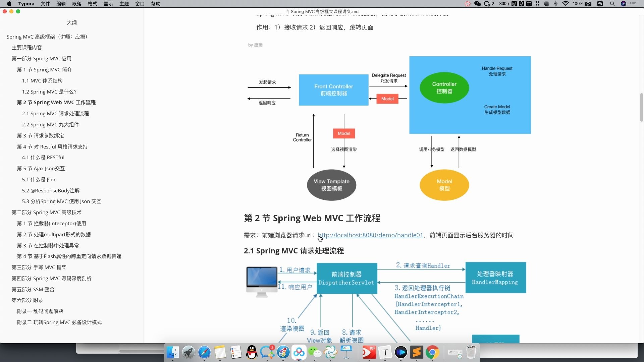Image resolution: width=644 pixels, height=362 pixels.
Task: Open Baidu Netdisk from the Dock
Action: [x=299, y=351]
